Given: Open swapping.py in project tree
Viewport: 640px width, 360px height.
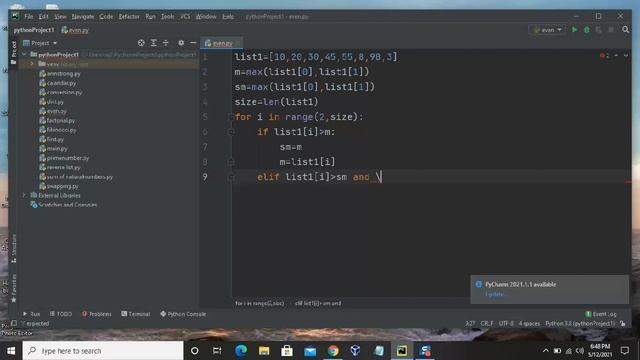Looking at the screenshot, I should pyautogui.click(x=59, y=186).
